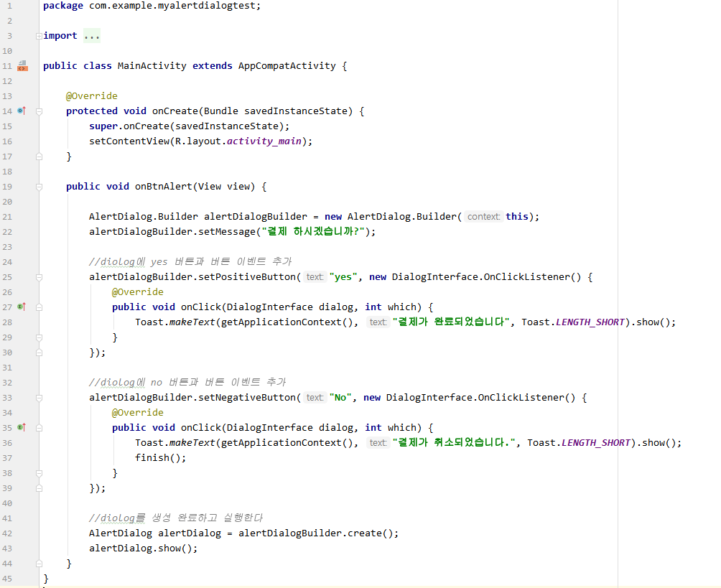Click the setMessage call on line 22

point(227,231)
